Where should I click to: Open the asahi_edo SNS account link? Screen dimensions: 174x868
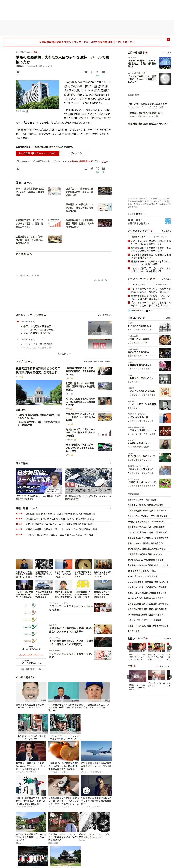[134, 220]
